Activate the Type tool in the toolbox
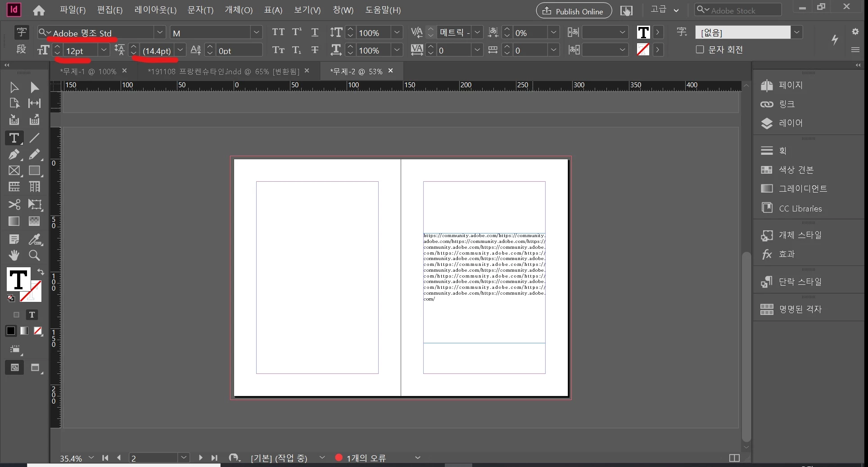The width and height of the screenshot is (868, 467). (x=14, y=138)
